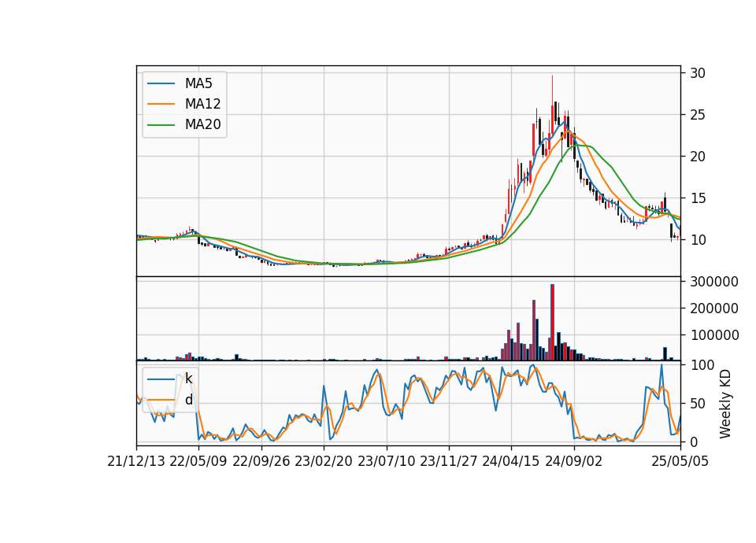Click the 22/09/26 date tick label
The image size is (756, 543).
261,461
